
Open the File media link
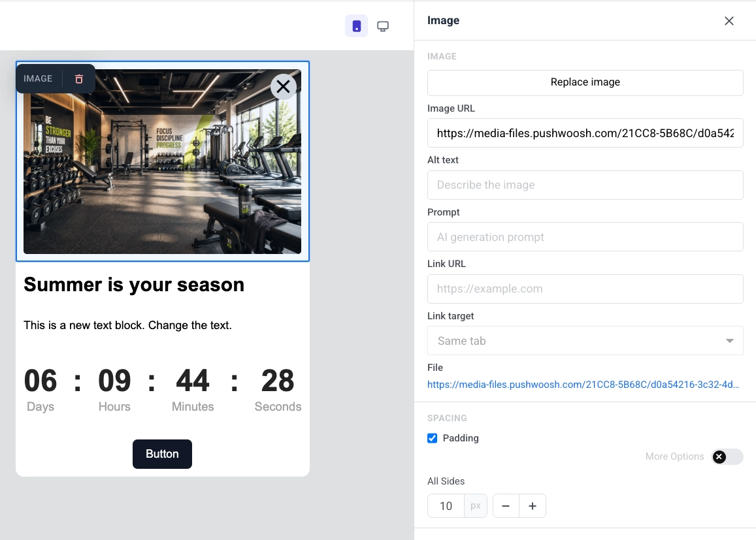[x=583, y=385]
